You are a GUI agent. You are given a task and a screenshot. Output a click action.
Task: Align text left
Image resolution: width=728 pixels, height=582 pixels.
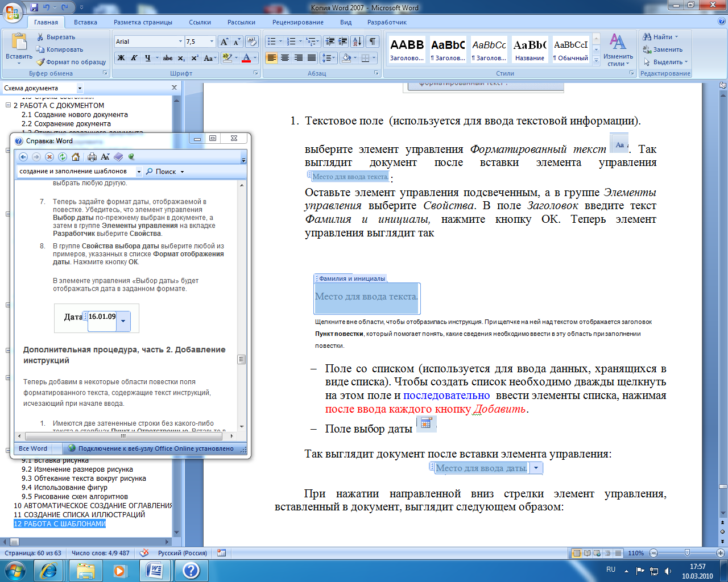point(272,58)
